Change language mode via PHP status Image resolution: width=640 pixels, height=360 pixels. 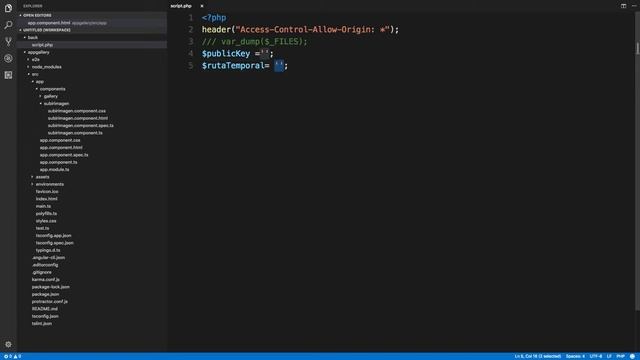click(x=620, y=356)
